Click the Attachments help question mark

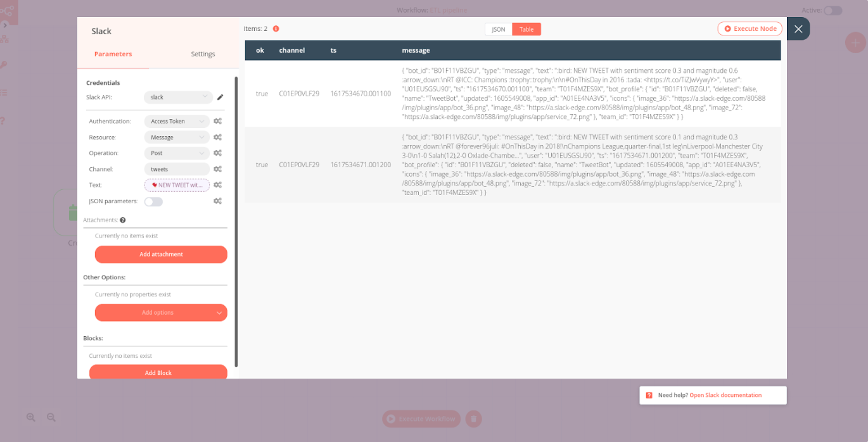122,220
